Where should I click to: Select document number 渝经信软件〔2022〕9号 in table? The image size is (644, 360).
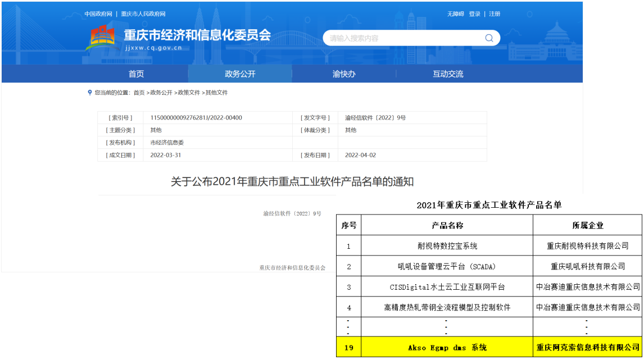pos(375,118)
